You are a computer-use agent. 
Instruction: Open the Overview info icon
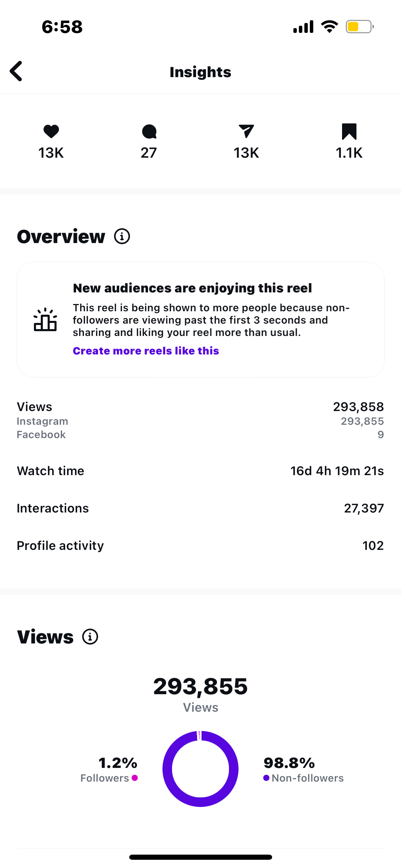[x=122, y=236]
